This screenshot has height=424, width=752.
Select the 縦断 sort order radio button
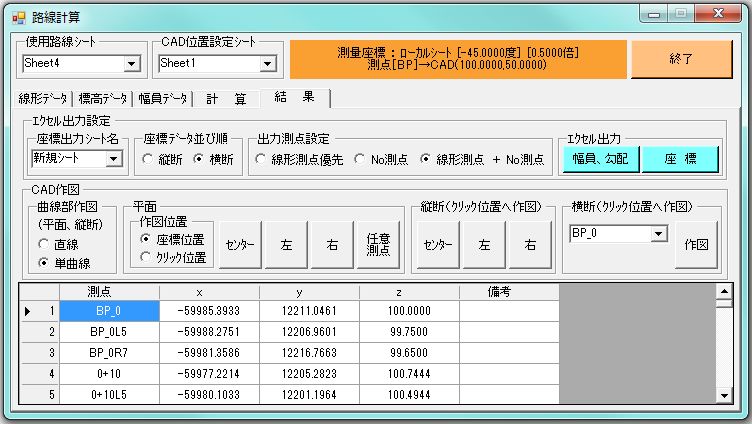pyautogui.click(x=149, y=159)
